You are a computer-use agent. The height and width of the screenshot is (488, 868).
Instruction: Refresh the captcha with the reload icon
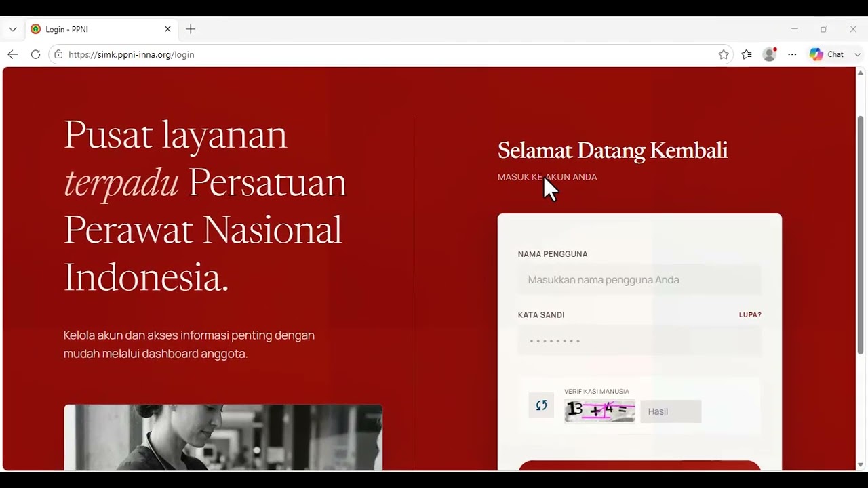point(541,405)
